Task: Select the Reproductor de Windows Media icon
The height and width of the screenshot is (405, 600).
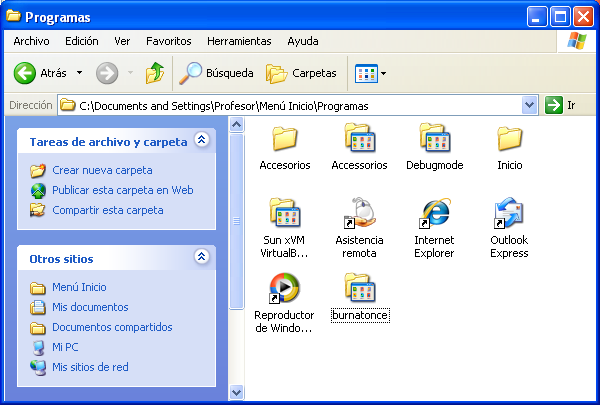Action: click(285, 288)
